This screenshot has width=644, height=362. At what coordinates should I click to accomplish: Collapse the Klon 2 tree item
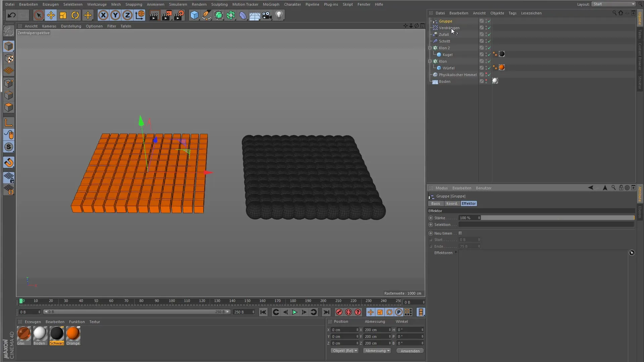(430, 48)
